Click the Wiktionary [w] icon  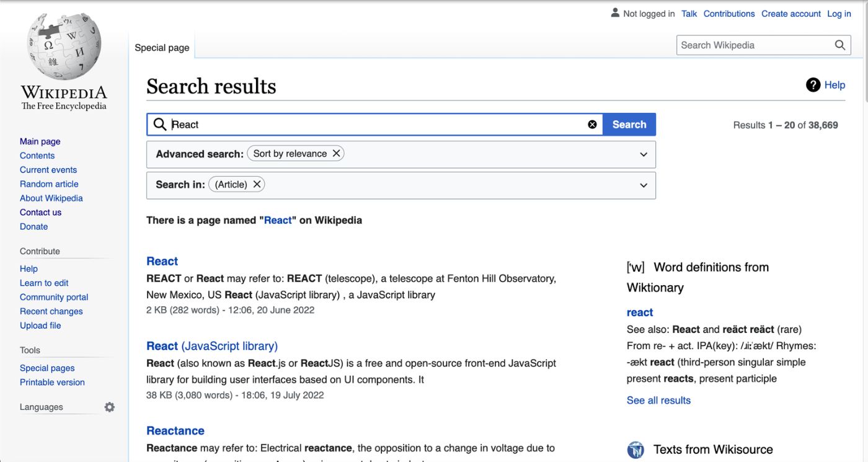(x=635, y=267)
